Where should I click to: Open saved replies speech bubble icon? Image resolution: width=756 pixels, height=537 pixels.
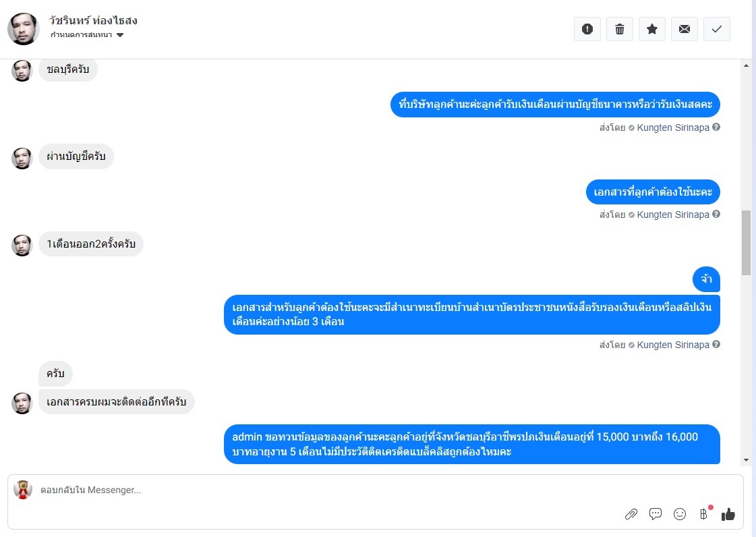click(656, 514)
